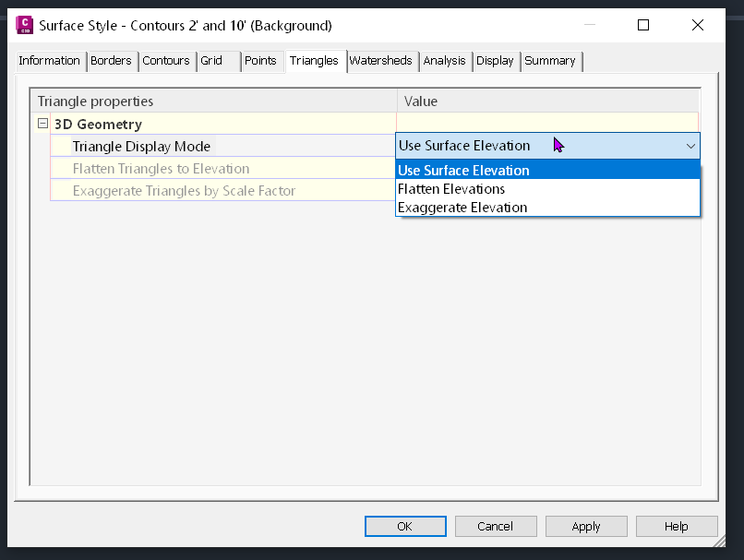Open Help for this dialog

(676, 526)
